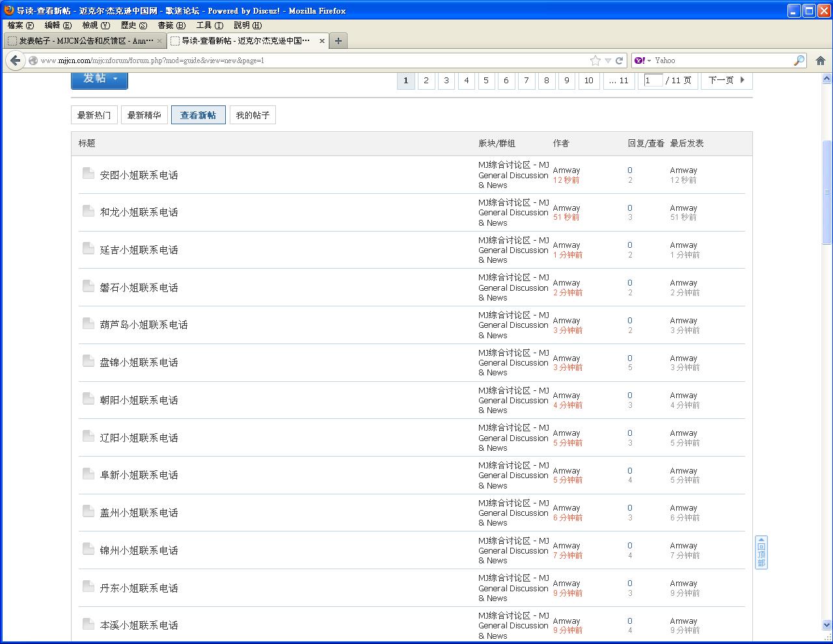
Task: Reload page using the refresh icon
Action: (x=619, y=60)
